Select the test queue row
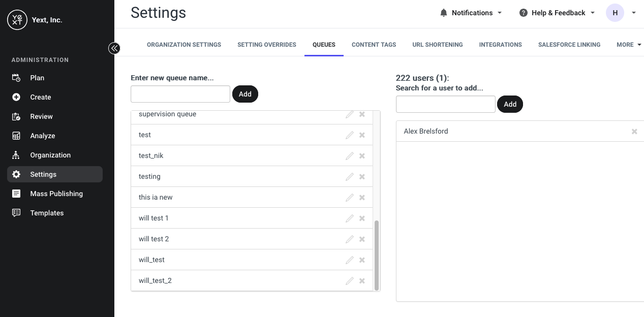This screenshot has height=317, width=644. [252, 135]
